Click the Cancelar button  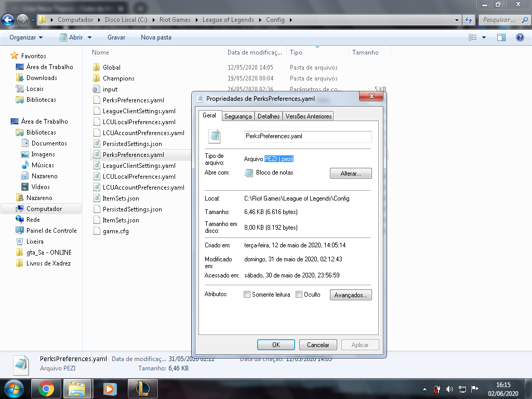click(318, 345)
